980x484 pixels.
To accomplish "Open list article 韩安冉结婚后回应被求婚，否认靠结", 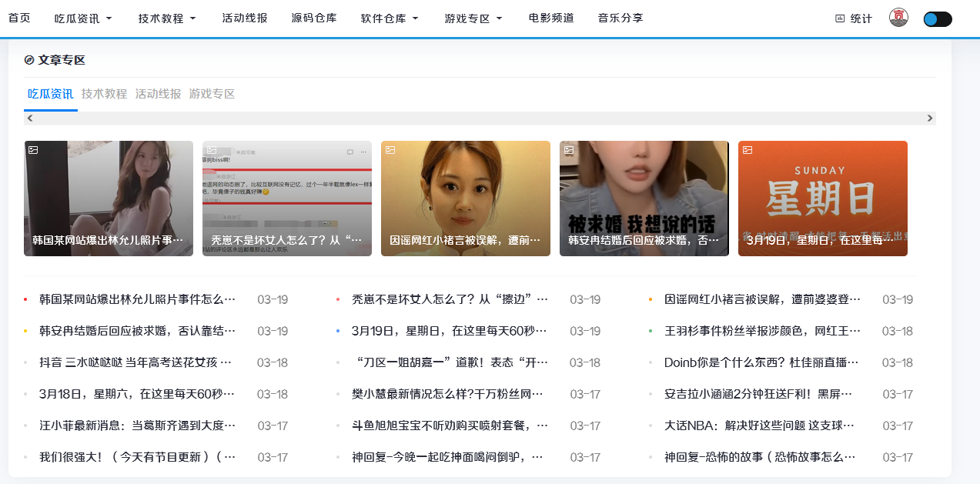I will [x=137, y=331].
